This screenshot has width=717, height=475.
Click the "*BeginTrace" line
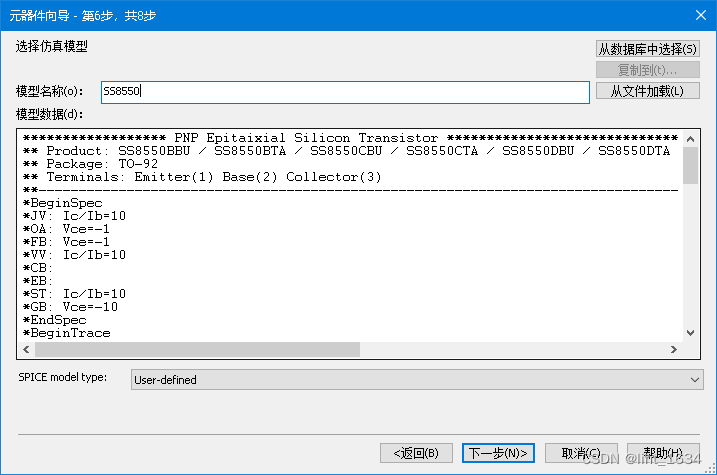(x=67, y=333)
